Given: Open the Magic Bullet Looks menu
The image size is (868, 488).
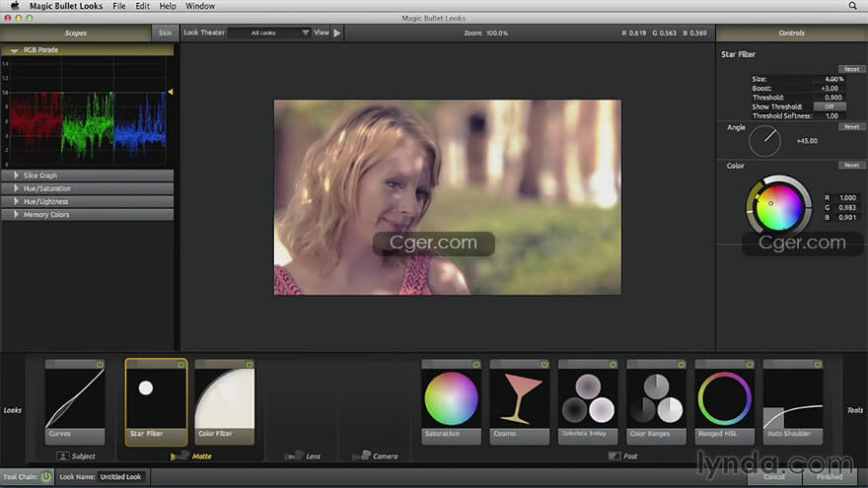Looking at the screenshot, I should [66, 6].
